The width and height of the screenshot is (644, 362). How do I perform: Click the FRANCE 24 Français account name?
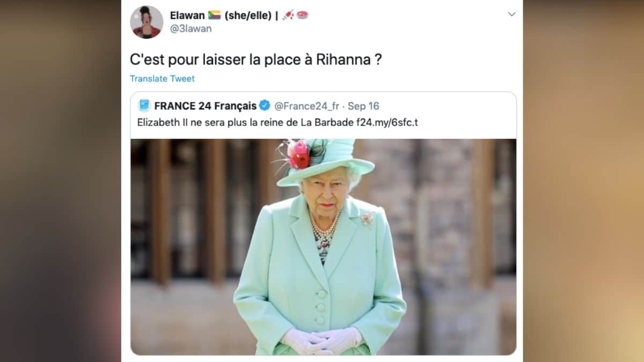pos(206,106)
